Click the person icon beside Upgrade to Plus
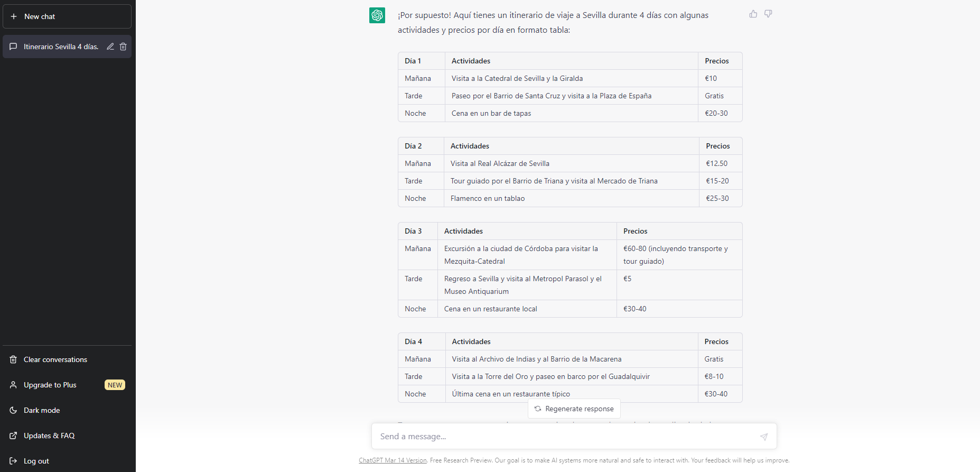Viewport: 980px width, 472px height. [14, 385]
